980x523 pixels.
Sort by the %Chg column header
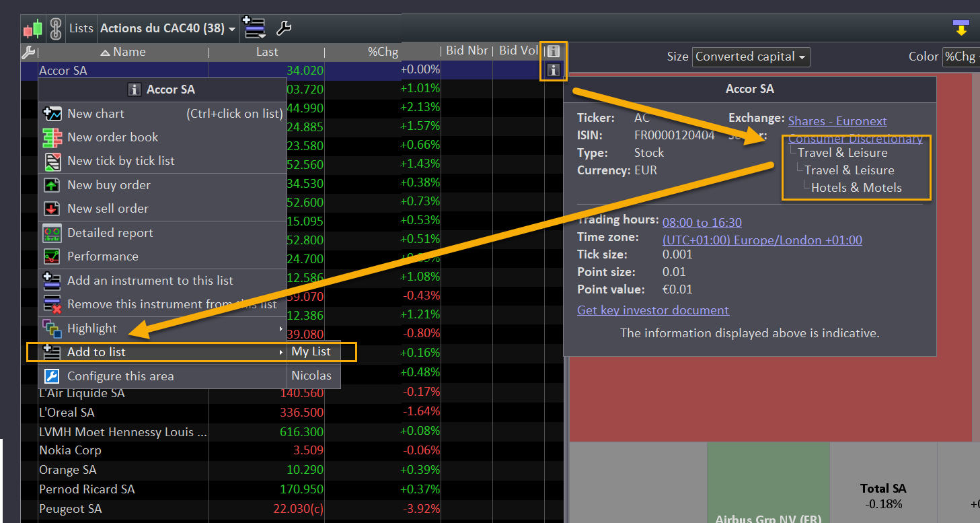383,52
